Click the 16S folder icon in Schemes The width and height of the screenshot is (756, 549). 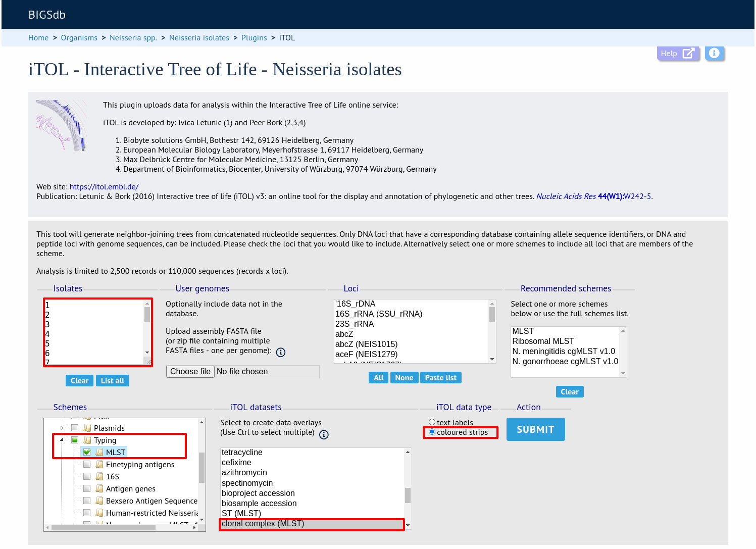99,476
